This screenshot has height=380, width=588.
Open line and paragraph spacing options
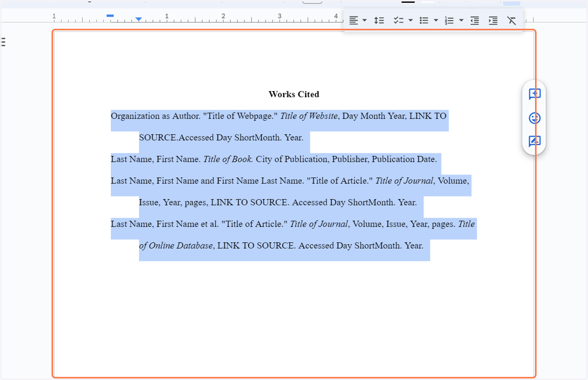point(379,21)
